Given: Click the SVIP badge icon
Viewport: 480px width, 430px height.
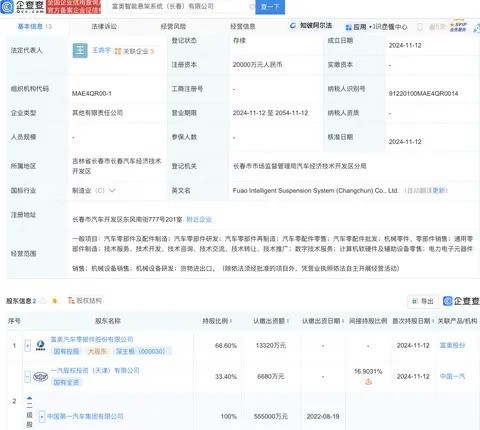Looking at the screenshot, I should (458, 27).
